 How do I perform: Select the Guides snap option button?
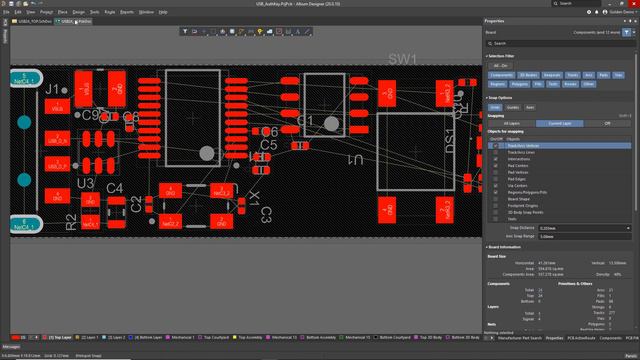(513, 107)
